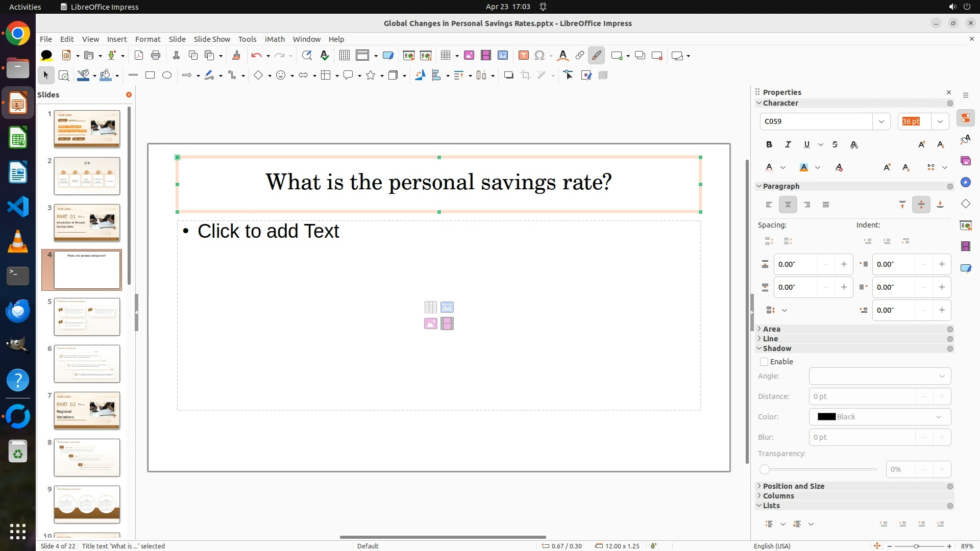Expand the Area section
980x551 pixels.
771,329
